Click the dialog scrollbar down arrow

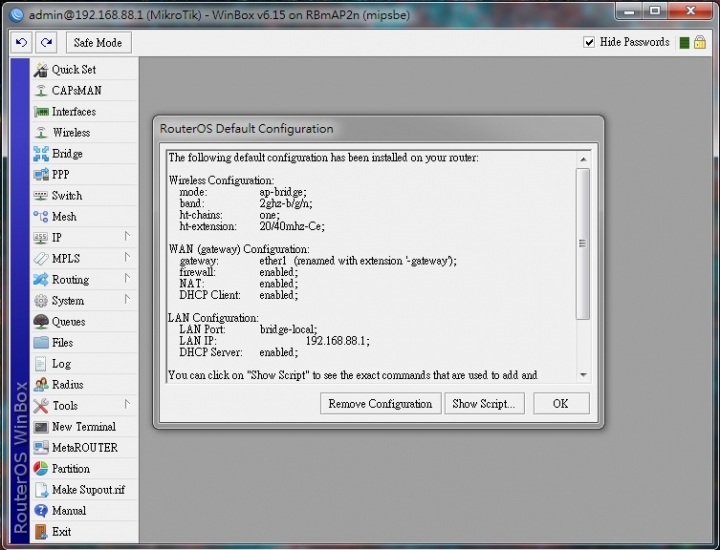(x=583, y=375)
